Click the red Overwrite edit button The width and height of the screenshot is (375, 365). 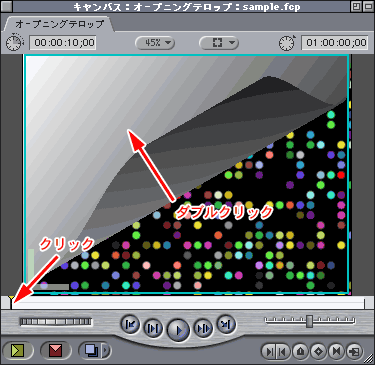coord(56,350)
